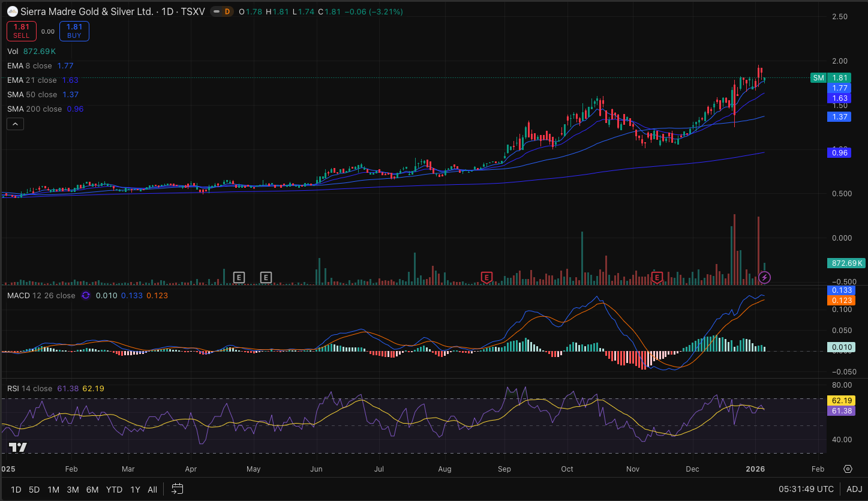Click the Oct label on time axis

click(567, 469)
